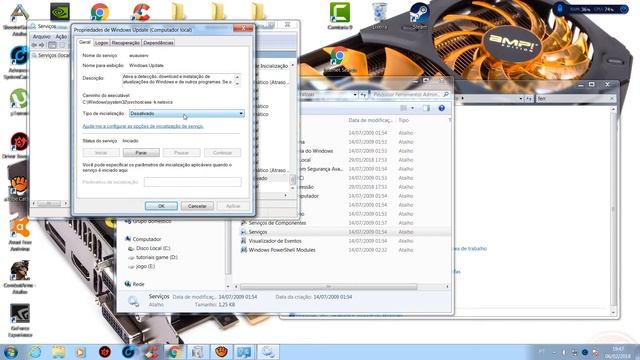The height and width of the screenshot is (360, 640).
Task: Click the help icon in Explorer toolbar
Action: [x=441, y=108]
